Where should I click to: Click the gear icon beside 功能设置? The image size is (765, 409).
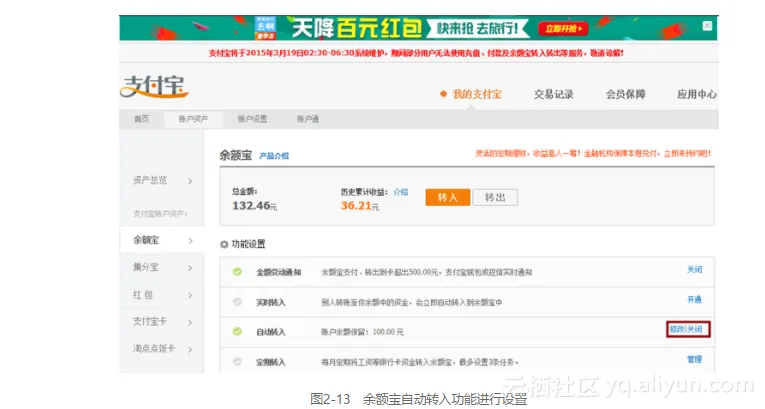223,244
